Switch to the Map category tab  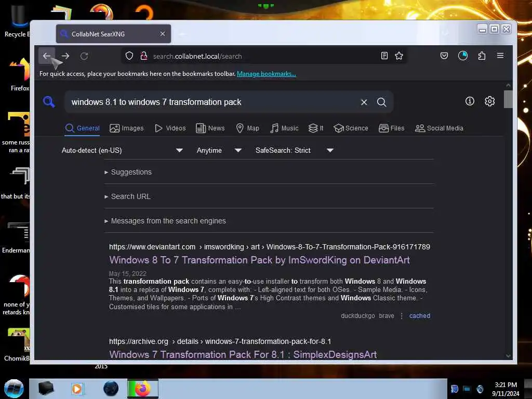(248, 128)
